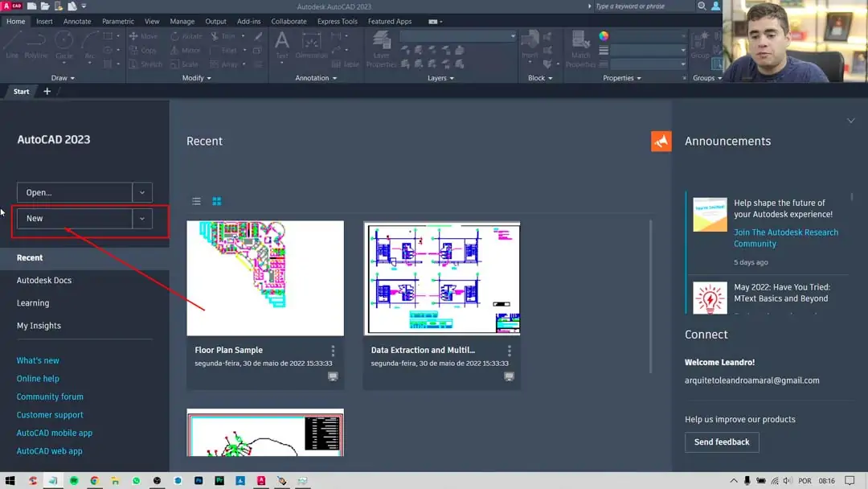Click the Match Properties tool
This screenshot has height=489, width=868.
point(581,49)
